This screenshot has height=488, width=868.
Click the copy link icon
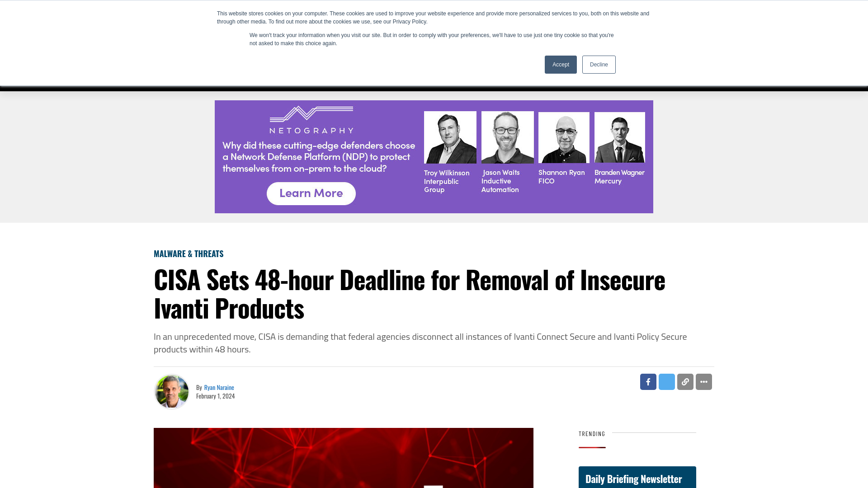point(685,381)
